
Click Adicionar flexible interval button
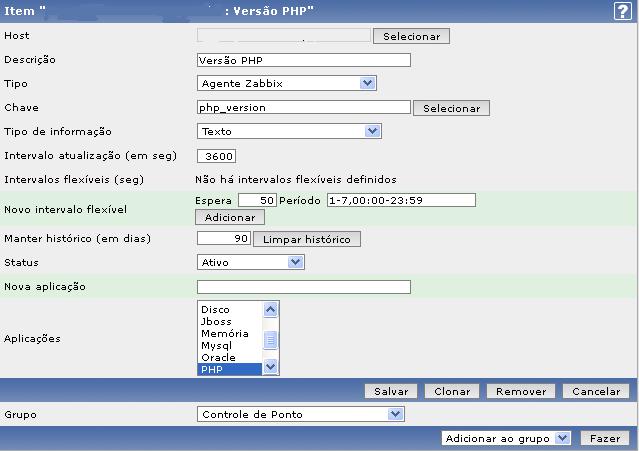pos(230,217)
